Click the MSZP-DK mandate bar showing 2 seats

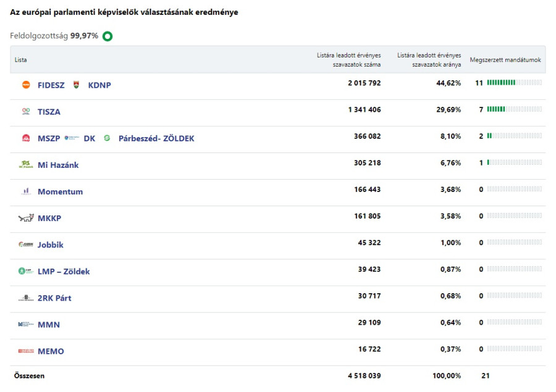(x=515, y=136)
